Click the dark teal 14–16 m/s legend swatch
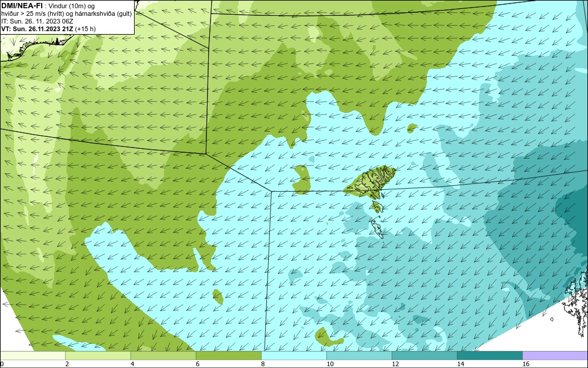Image resolution: width=588 pixels, height=368 pixels. pos(489,355)
